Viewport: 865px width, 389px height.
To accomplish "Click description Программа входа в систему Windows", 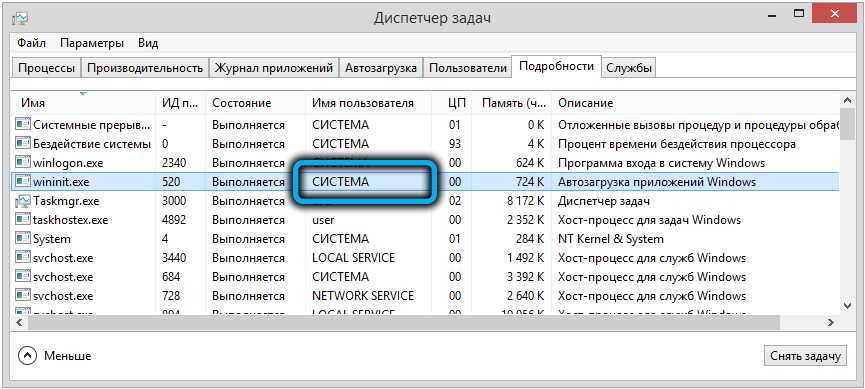I will pos(661,163).
